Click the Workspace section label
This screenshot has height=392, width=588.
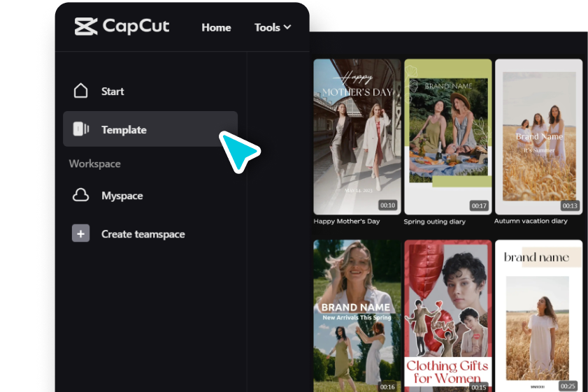click(x=95, y=164)
